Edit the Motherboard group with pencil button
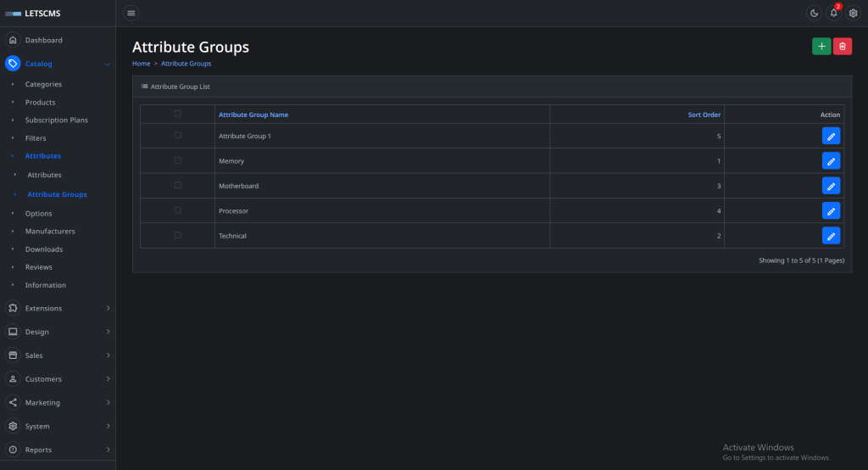The image size is (868, 470). coord(831,186)
